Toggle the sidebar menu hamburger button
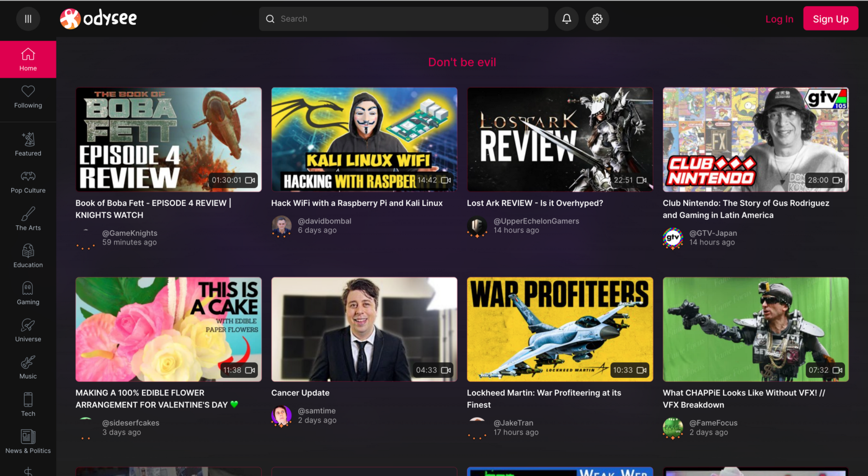This screenshot has width=868, height=476. (x=28, y=19)
